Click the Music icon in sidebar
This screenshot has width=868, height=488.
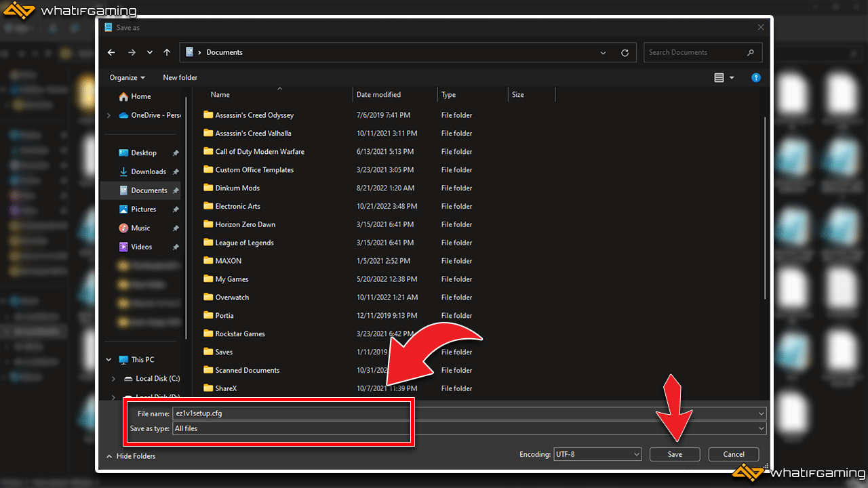click(123, 228)
